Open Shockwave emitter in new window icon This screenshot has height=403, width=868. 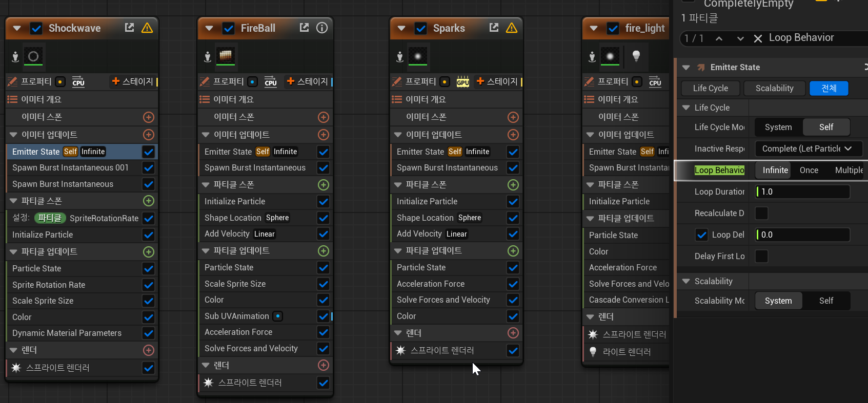pyautogui.click(x=129, y=28)
